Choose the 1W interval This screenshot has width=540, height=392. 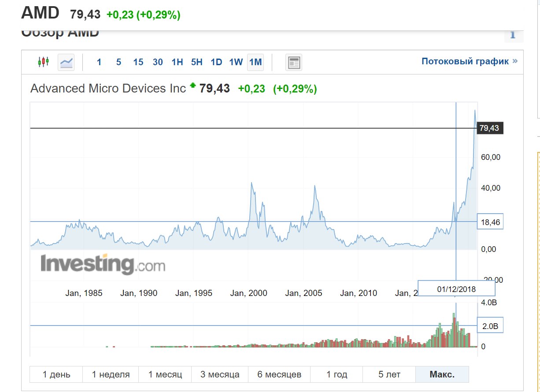236,62
